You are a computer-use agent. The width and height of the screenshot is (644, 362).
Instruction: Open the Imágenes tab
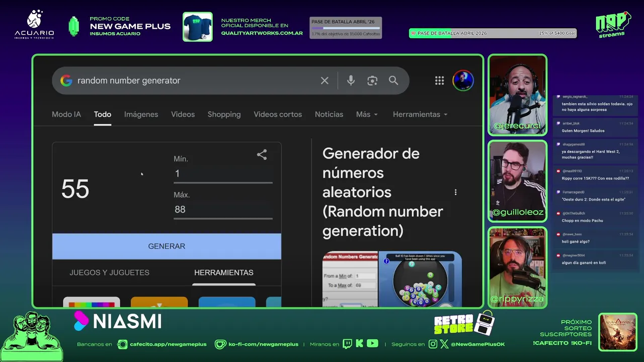(141, 114)
